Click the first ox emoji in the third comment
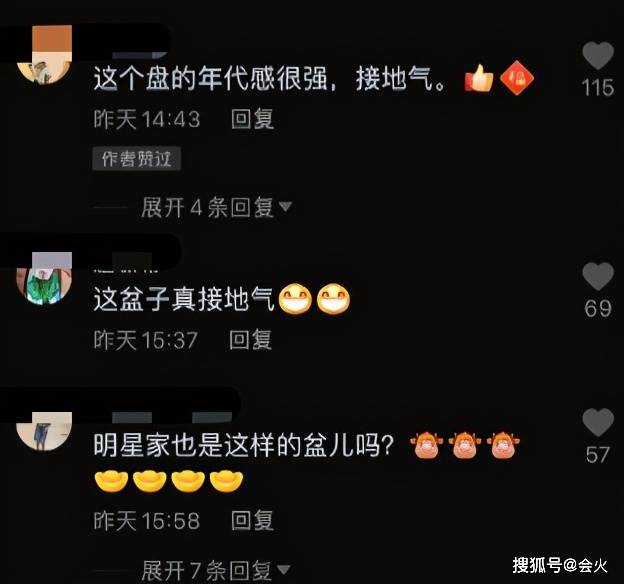 point(426,445)
